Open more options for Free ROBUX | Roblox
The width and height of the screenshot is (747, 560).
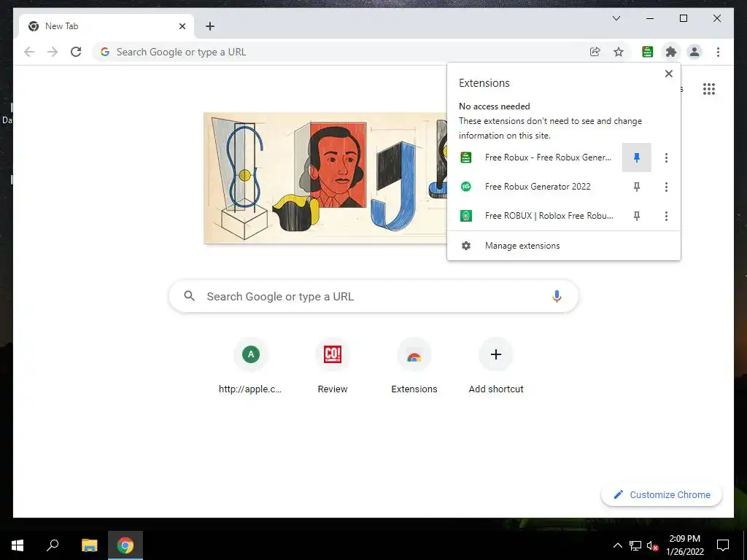pos(666,216)
